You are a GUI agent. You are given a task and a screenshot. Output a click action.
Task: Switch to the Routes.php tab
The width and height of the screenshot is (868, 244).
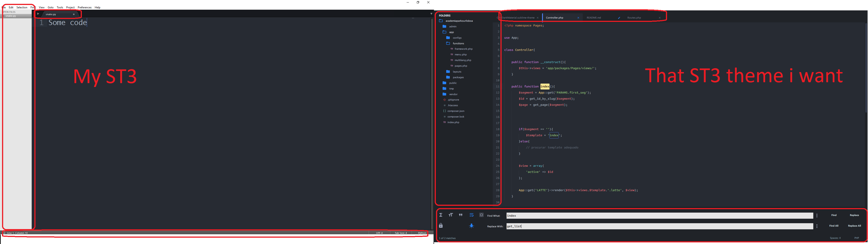click(x=634, y=18)
